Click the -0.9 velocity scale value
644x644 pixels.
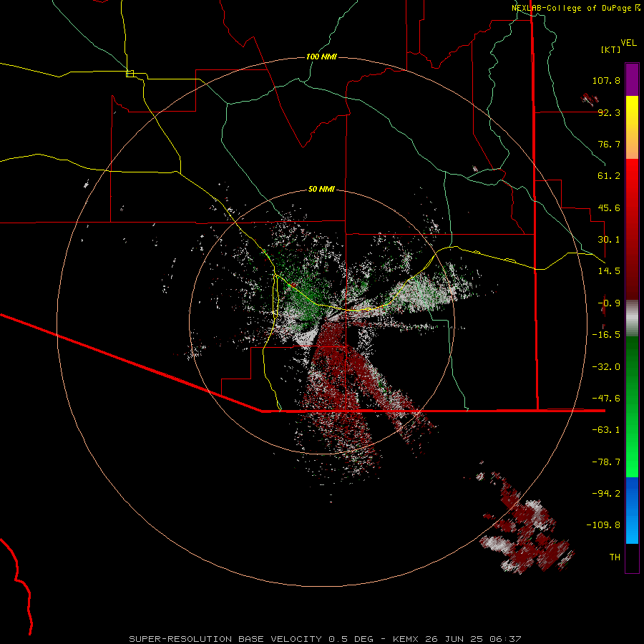click(x=609, y=303)
